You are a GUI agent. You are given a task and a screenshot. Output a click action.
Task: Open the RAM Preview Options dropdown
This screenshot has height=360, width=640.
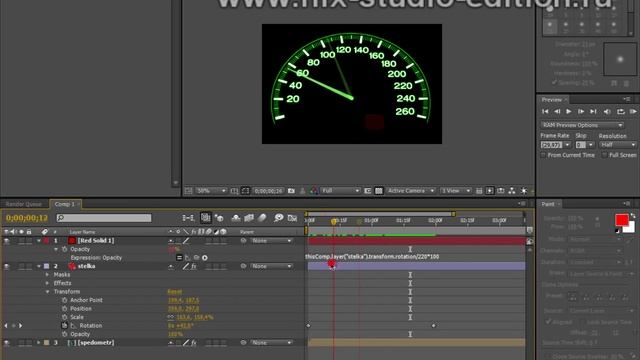(582, 125)
